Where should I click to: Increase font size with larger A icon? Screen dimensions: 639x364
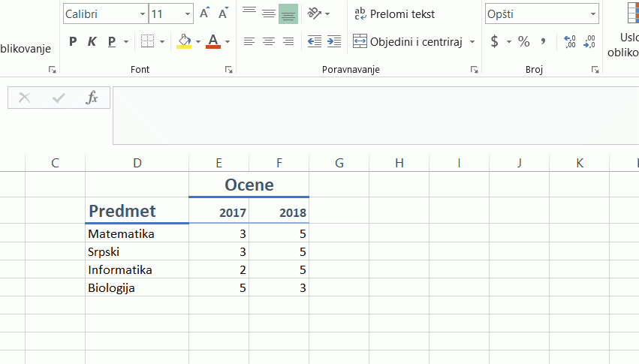click(x=204, y=14)
